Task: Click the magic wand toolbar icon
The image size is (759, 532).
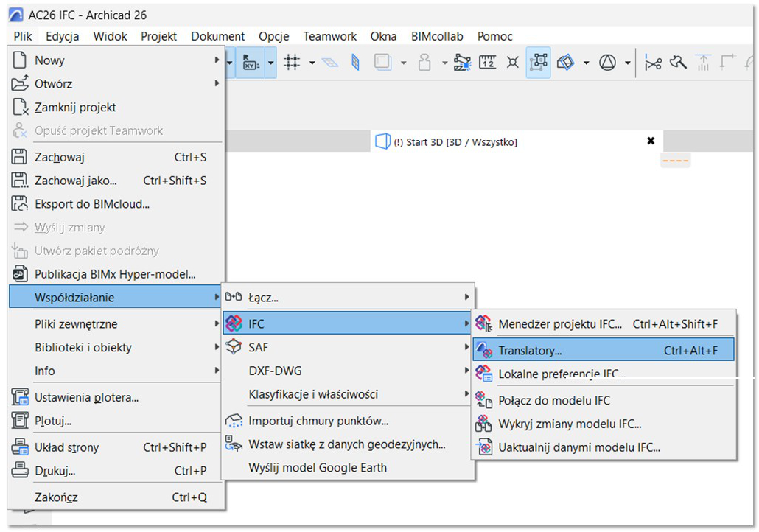Action: point(678,62)
